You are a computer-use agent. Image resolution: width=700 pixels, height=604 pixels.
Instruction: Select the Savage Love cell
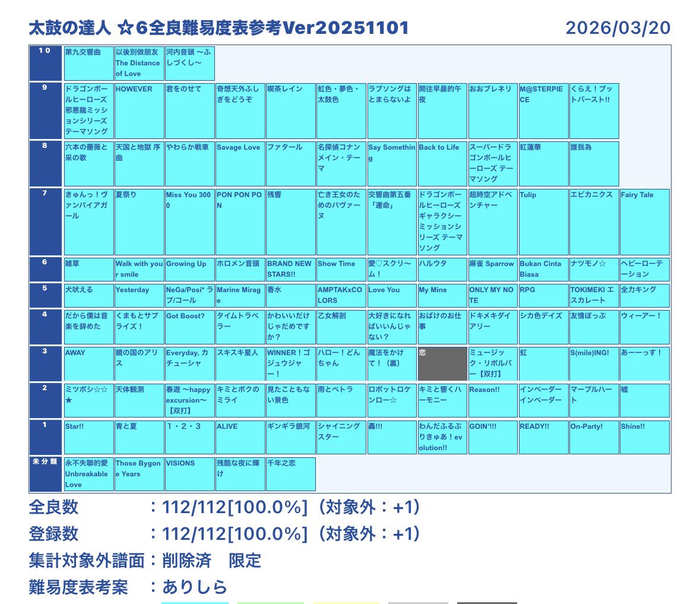[240, 163]
